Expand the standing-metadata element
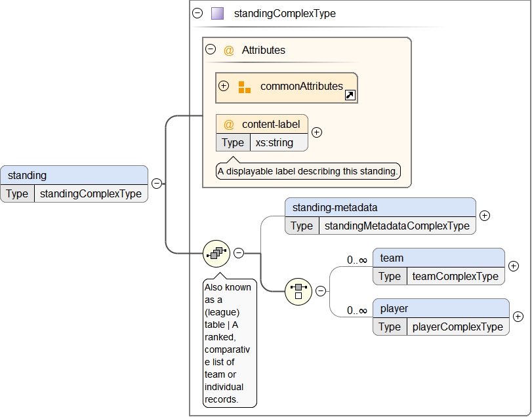 [x=485, y=215]
